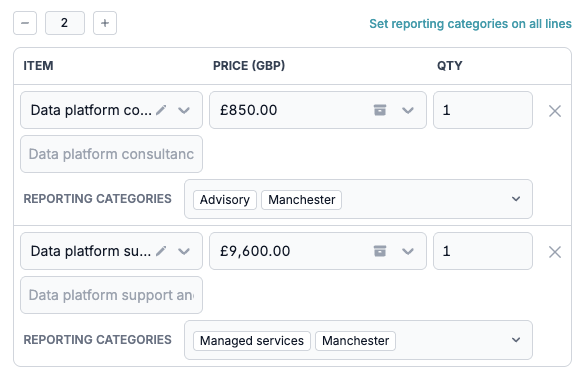This screenshot has width=584, height=380.
Task: Edit the Data platform su... item pencil icon
Action: [161, 251]
